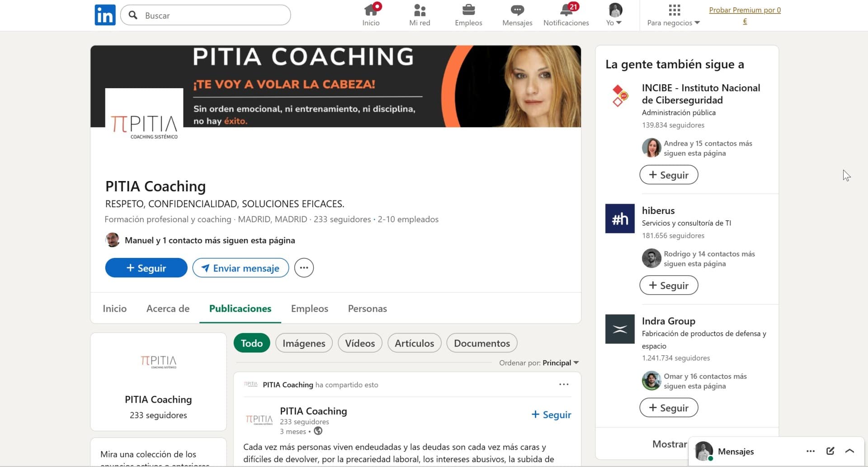The height and width of the screenshot is (467, 868).
Task: Switch to the Acerca de tab
Action: pyautogui.click(x=168, y=309)
